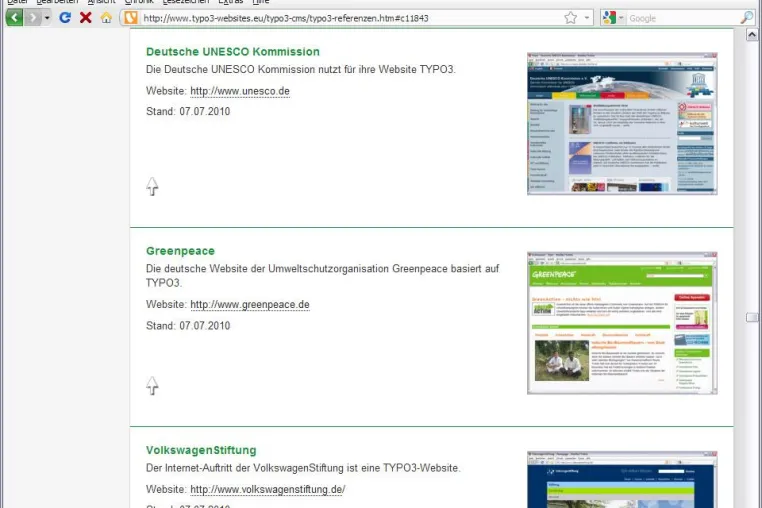The height and width of the screenshot is (508, 762).
Task: Click the Google search engine icon
Action: (x=608, y=18)
